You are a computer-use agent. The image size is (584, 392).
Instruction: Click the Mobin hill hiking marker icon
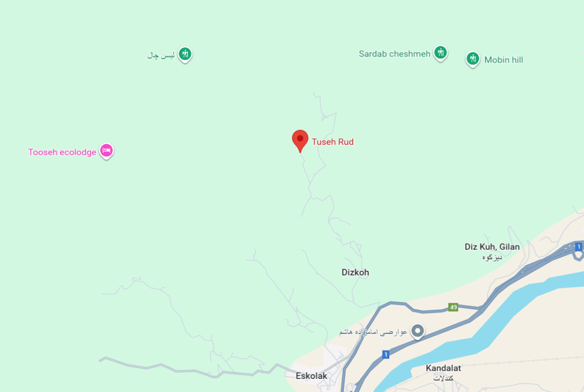[473, 59]
